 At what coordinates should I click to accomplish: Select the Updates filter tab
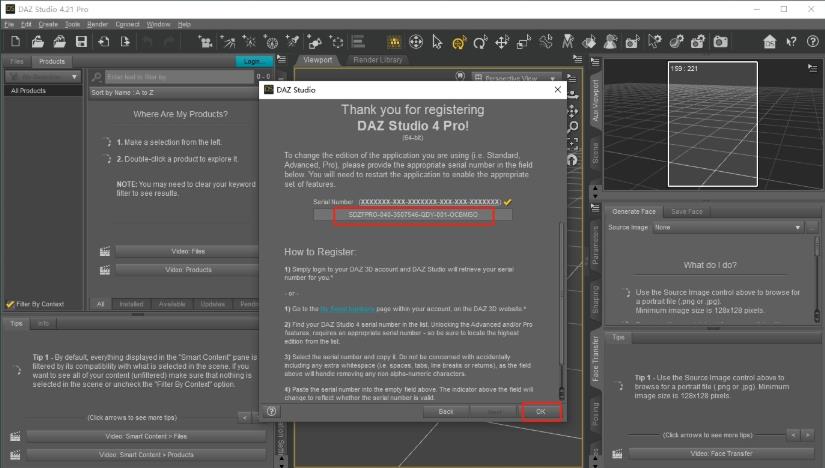(x=213, y=304)
